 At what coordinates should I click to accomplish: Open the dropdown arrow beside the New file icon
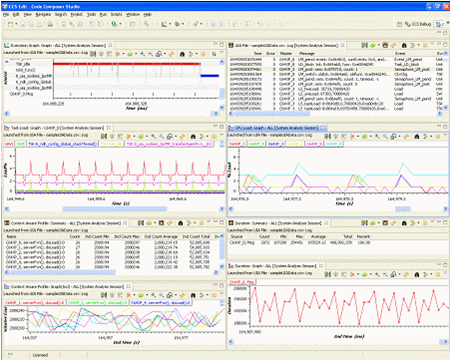tap(16, 24)
